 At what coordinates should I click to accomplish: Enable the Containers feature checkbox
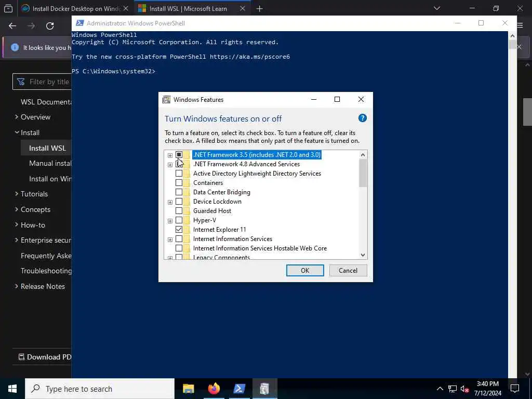point(179,183)
